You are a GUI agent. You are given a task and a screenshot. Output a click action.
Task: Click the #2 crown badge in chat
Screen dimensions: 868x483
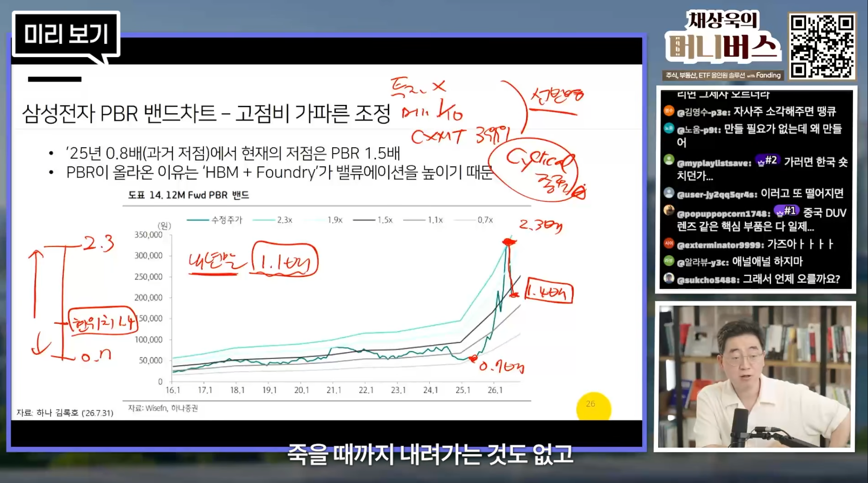[767, 161]
